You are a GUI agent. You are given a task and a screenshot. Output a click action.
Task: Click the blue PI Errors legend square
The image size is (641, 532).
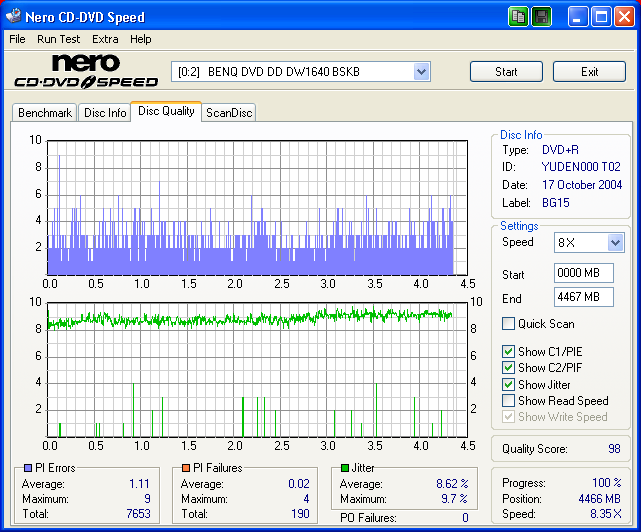click(x=27, y=468)
